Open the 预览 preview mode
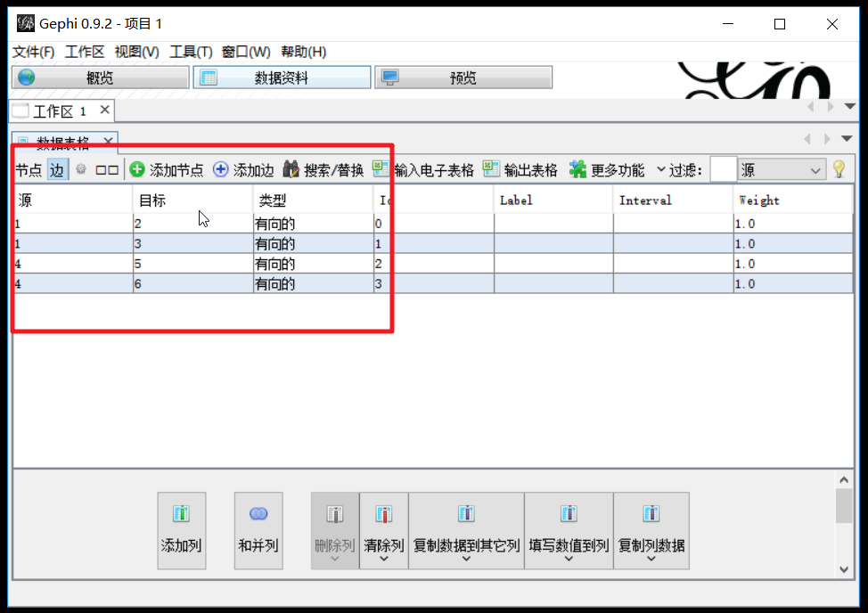The width and height of the screenshot is (868, 613). [463, 78]
